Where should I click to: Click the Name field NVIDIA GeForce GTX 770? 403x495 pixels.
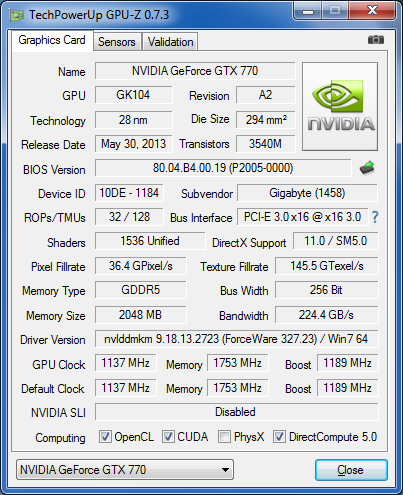pyautogui.click(x=195, y=71)
